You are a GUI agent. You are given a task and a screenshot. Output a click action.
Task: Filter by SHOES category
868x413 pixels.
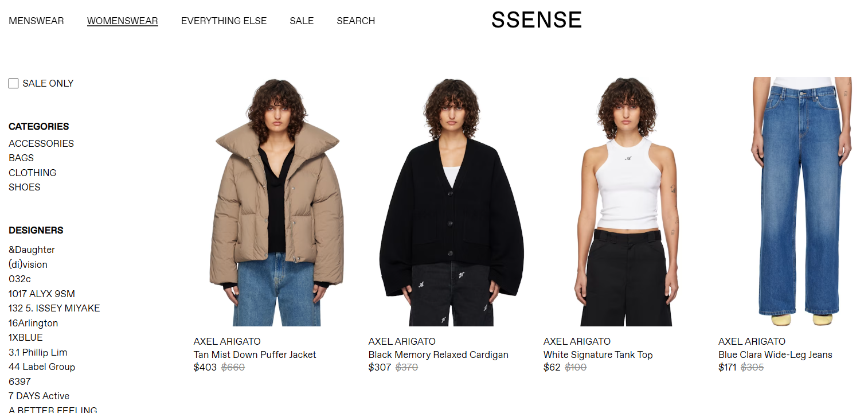click(x=24, y=187)
